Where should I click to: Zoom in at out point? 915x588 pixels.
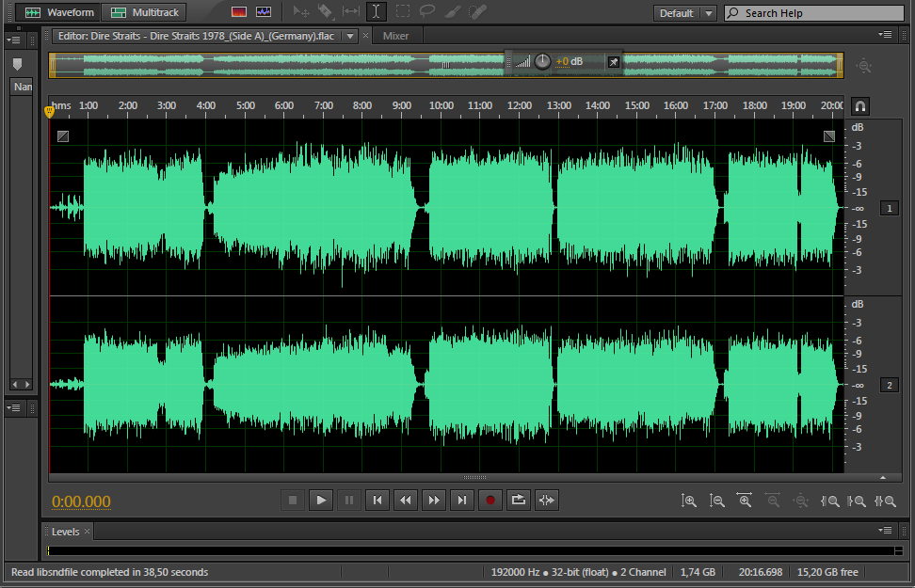click(x=858, y=501)
